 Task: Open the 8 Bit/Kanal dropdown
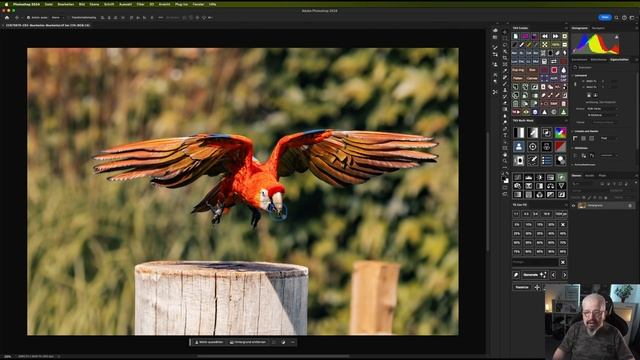[602, 115]
